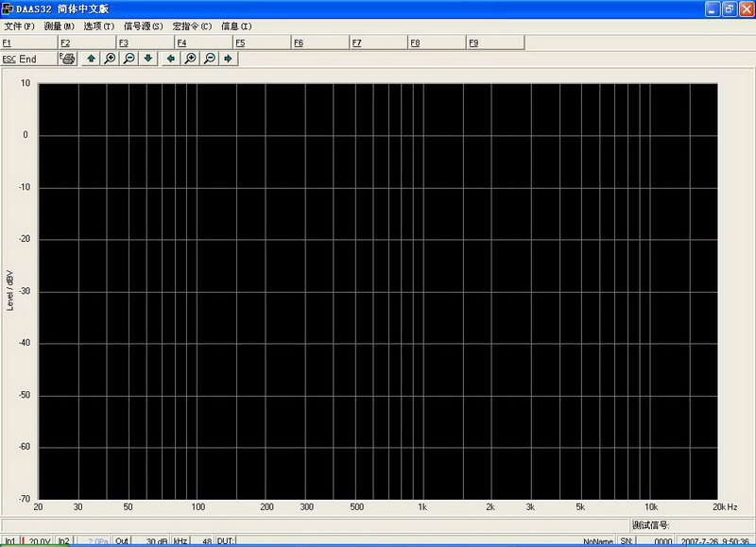Zoom out on the horizontal frequency axis
This screenshot has width=756, height=547.
(210, 59)
